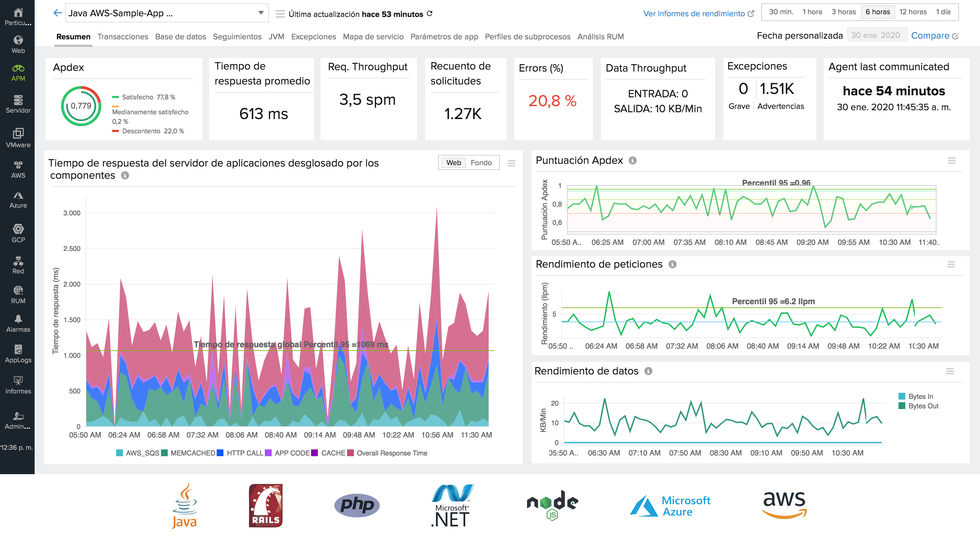Click the AWS icon in the sidebar

point(17,169)
